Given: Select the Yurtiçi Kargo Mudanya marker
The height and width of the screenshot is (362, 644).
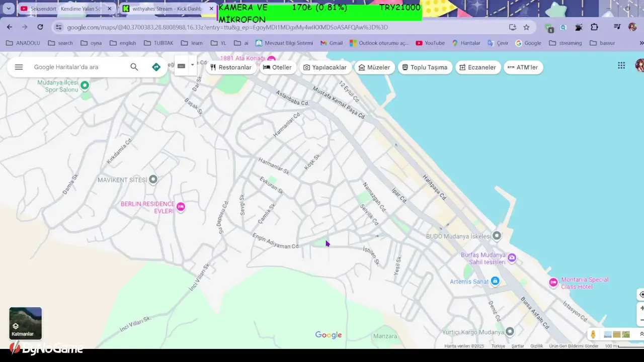Looking at the screenshot, I should [510, 332].
